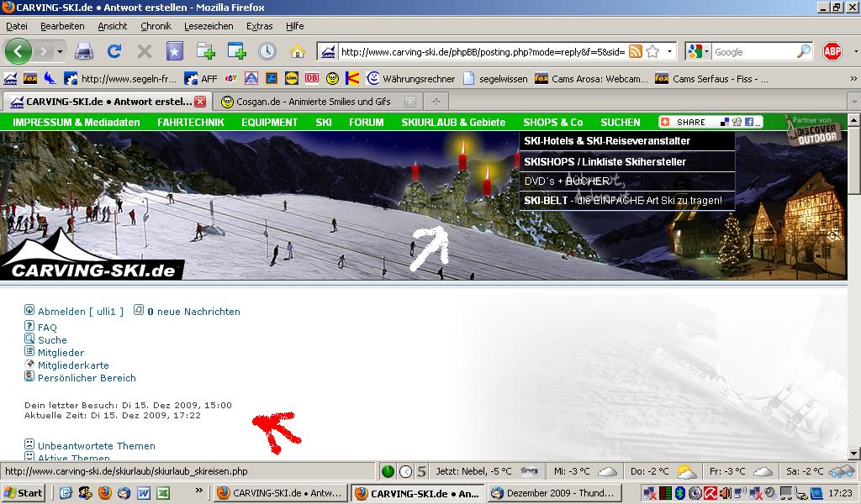Expand the address bar URL history dropdown
The image size is (861, 504).
pos(670,51)
